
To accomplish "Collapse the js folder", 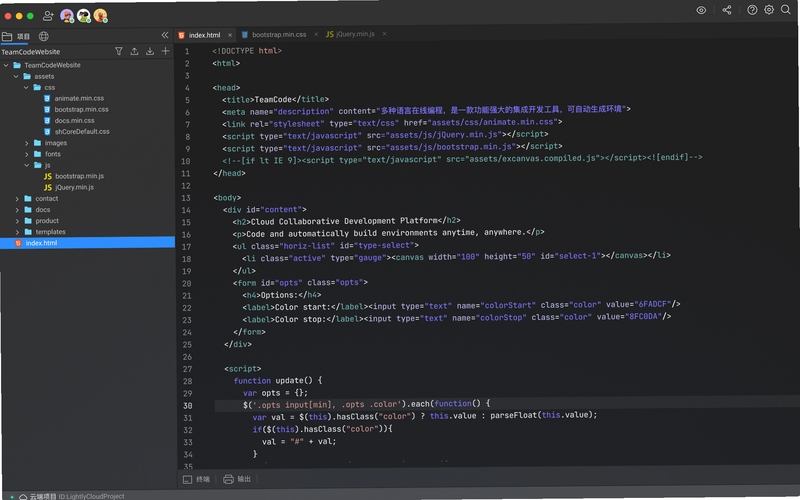I will [27, 165].
